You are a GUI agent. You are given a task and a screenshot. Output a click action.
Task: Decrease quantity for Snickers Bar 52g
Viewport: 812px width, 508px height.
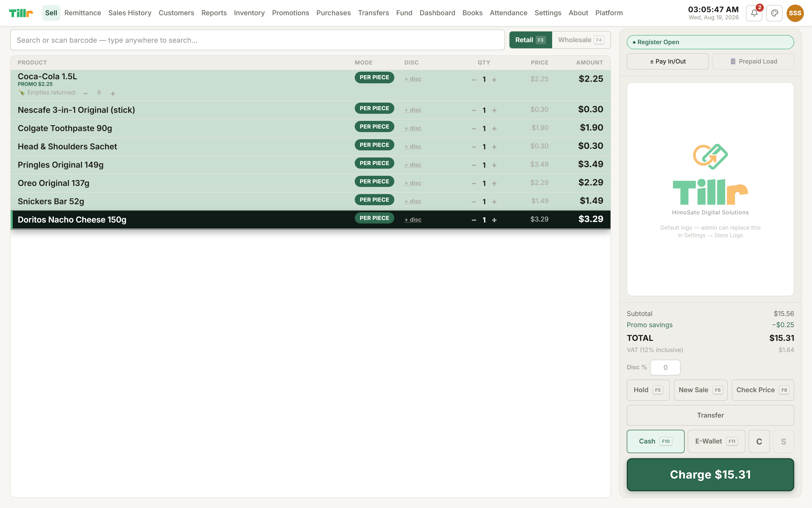coord(474,202)
